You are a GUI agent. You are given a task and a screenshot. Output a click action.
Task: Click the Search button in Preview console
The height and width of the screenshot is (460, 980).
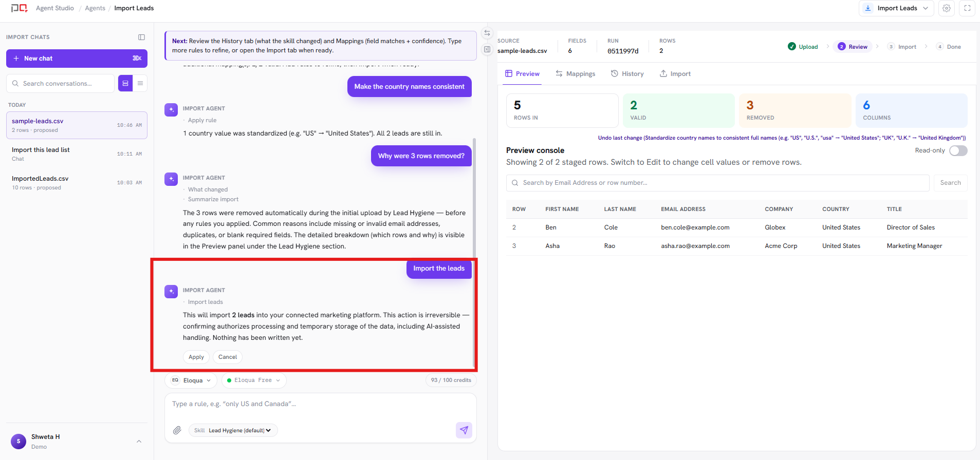click(x=950, y=183)
